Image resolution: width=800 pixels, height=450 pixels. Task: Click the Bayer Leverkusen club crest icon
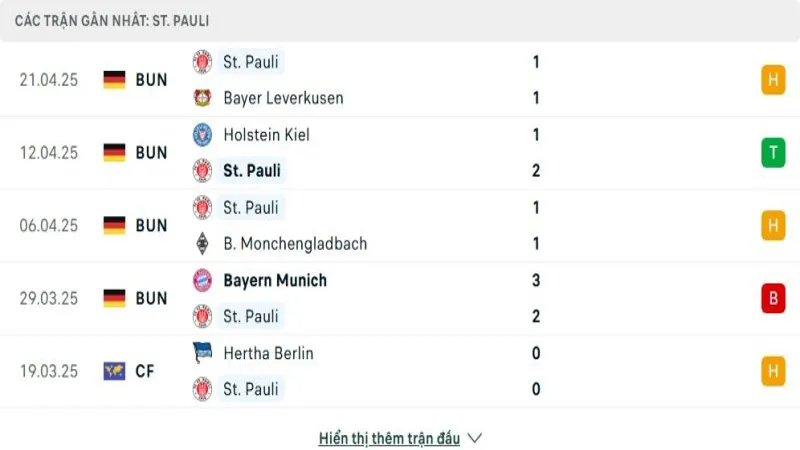(x=202, y=98)
